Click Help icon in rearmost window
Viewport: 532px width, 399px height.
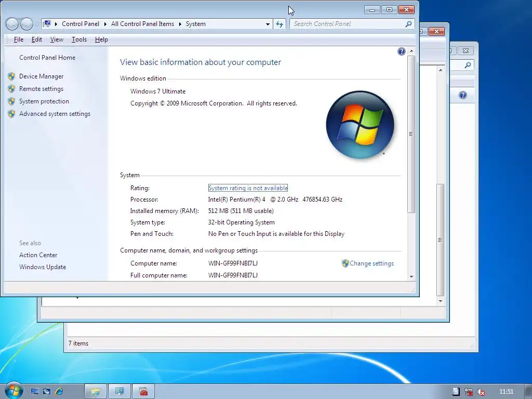tap(463, 95)
